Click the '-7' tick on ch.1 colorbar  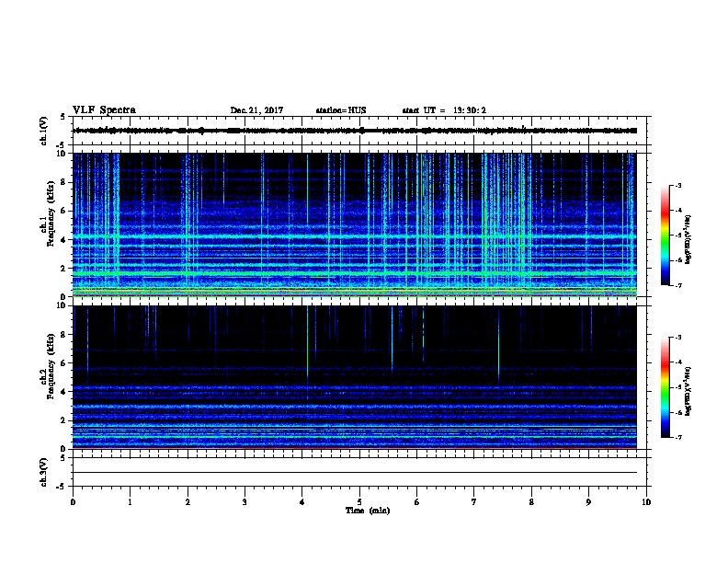tap(677, 285)
